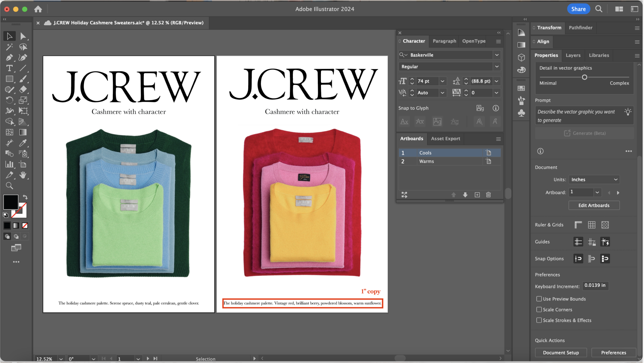The image size is (644, 363).
Task: Select the Eyedropper tool
Action: (x=23, y=143)
